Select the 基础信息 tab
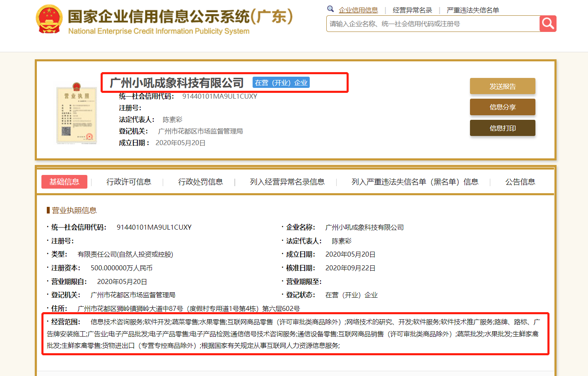 (64, 182)
